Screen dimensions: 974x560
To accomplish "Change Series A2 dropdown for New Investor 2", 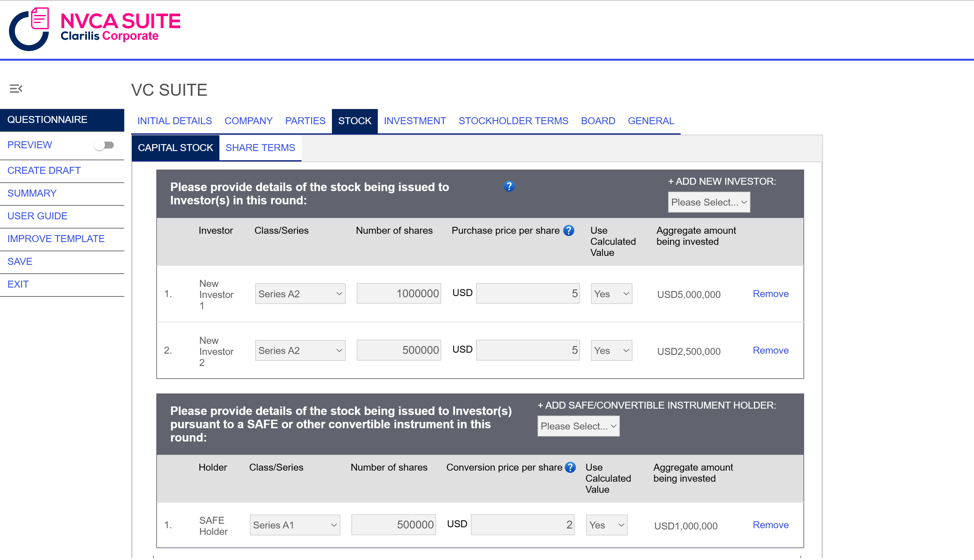I will pos(300,350).
